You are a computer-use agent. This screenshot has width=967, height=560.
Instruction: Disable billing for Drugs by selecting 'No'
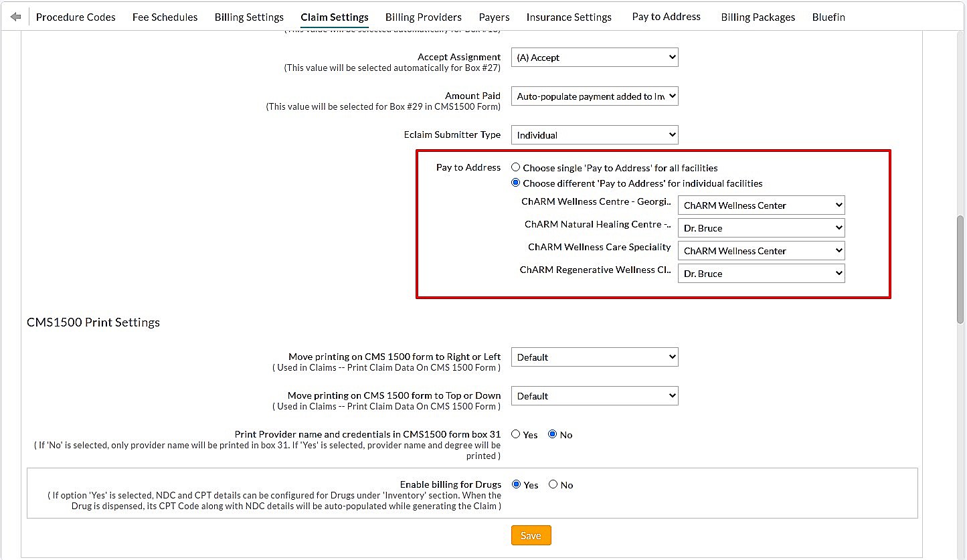pos(553,484)
